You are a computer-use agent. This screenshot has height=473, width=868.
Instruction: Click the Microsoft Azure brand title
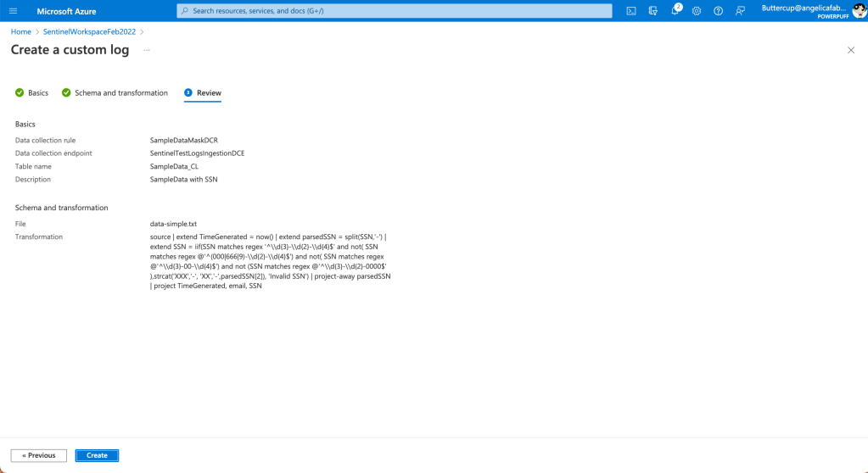(x=66, y=11)
